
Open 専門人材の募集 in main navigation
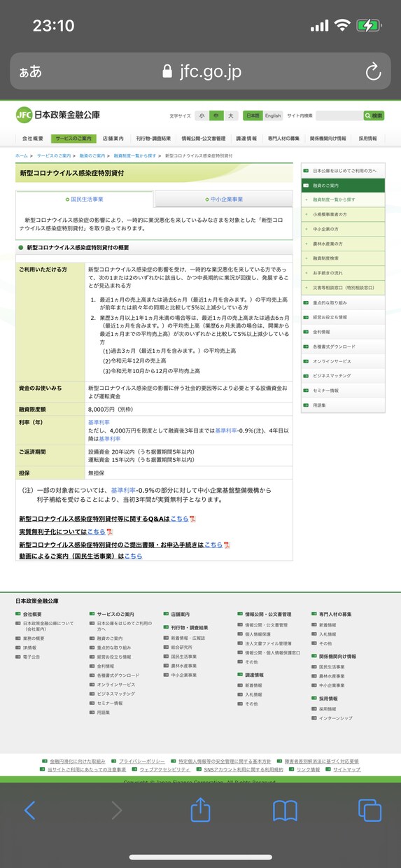(x=283, y=139)
